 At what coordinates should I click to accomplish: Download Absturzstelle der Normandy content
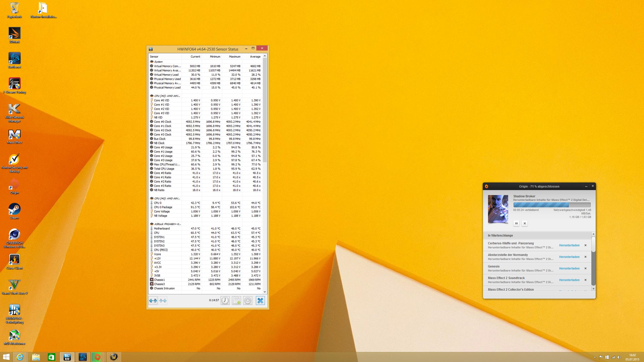569,257
